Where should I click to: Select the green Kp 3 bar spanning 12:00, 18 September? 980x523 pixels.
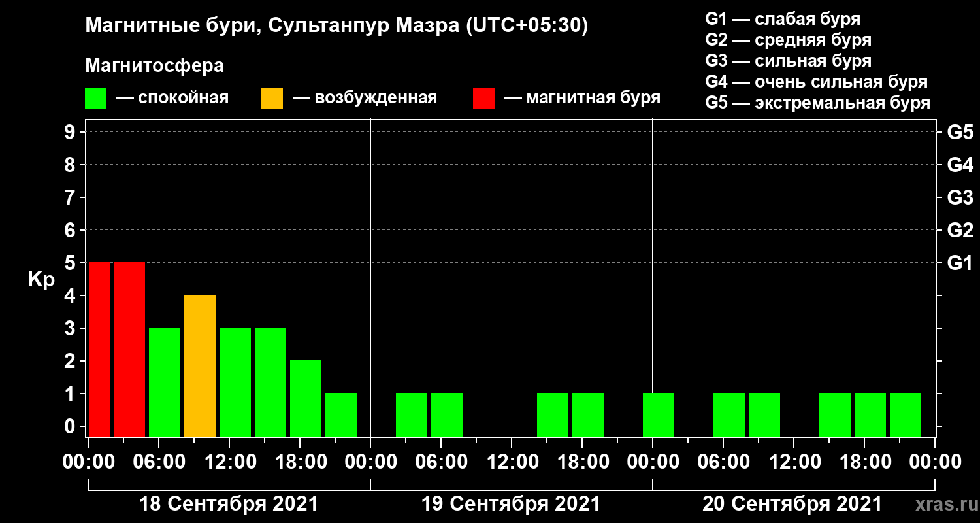click(235, 382)
